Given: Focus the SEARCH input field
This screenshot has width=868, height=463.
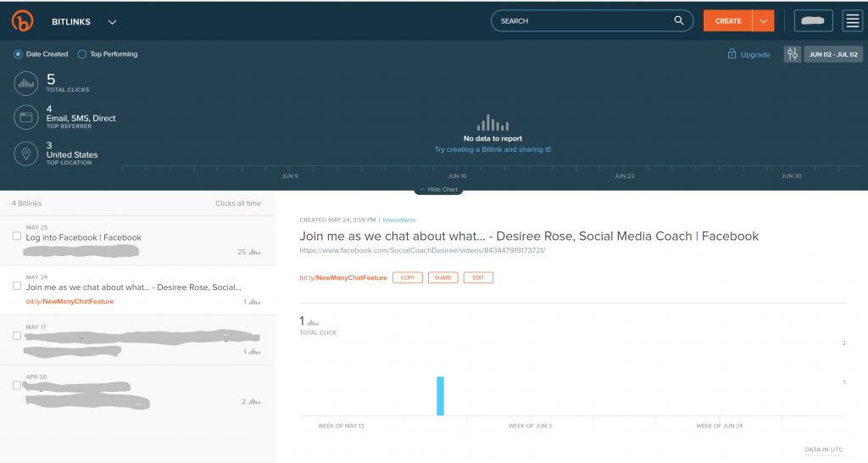Looking at the screenshot, I should coord(592,21).
